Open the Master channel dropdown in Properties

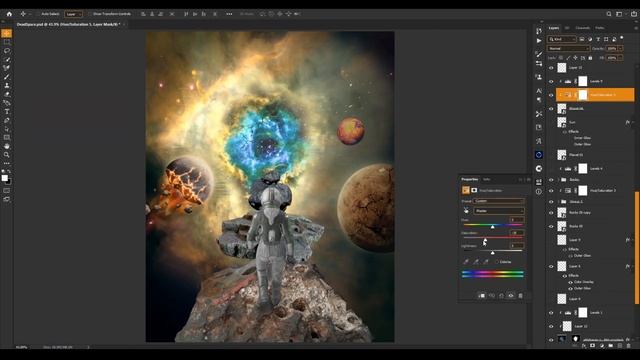[499, 211]
